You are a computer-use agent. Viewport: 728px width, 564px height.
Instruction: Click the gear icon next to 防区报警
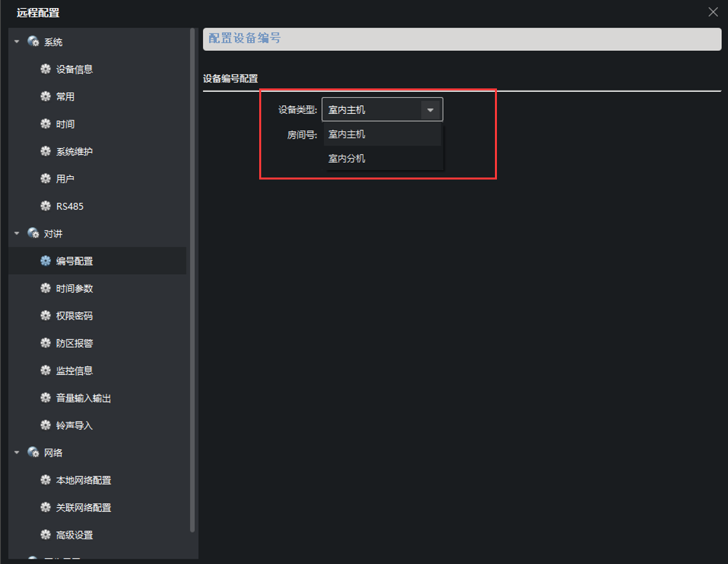click(x=46, y=343)
